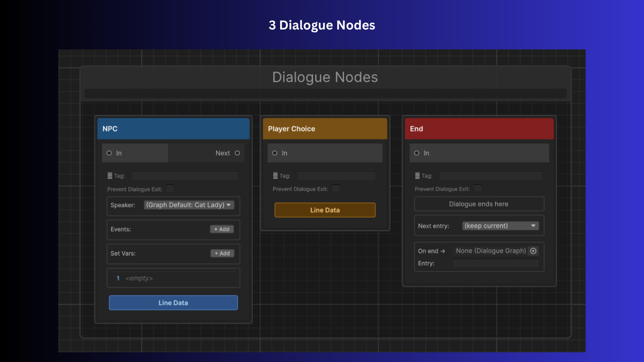Select the NPC node blue title bar
Screen dimensions: 644x362
pos(173,129)
